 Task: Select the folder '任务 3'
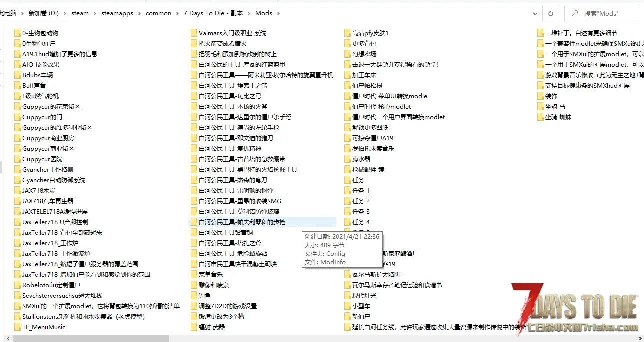357,212
